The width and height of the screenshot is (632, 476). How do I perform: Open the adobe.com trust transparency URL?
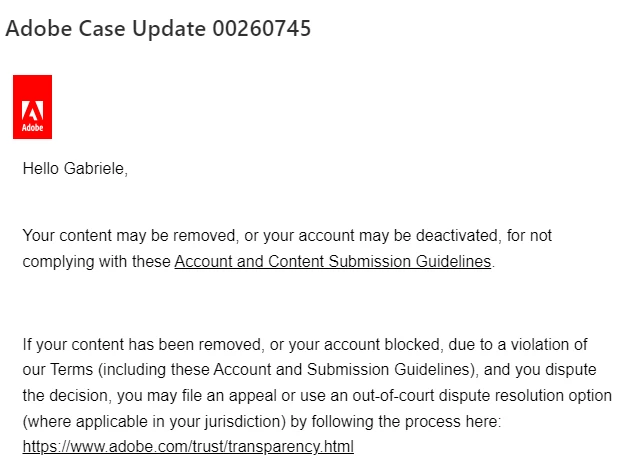tap(188, 447)
